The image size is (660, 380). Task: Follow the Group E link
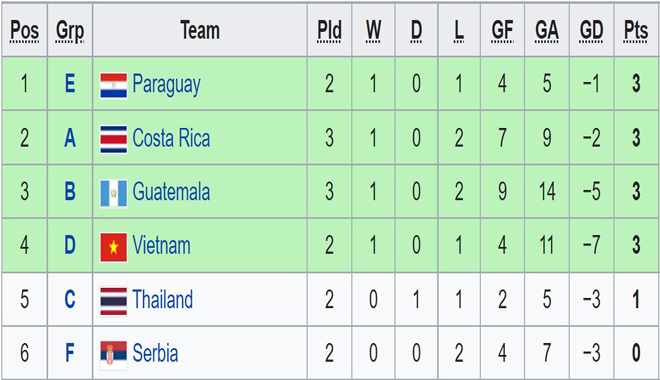[70, 83]
